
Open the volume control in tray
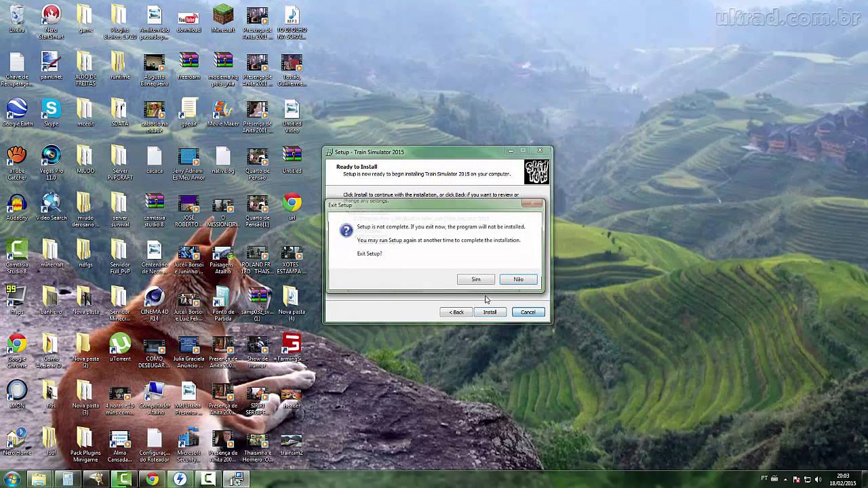pyautogui.click(x=818, y=479)
